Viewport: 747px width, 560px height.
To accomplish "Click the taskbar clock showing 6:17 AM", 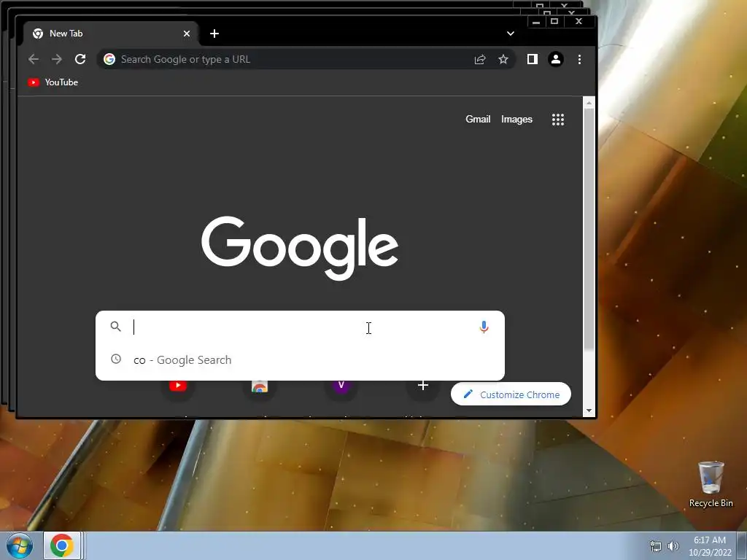I will click(709, 546).
